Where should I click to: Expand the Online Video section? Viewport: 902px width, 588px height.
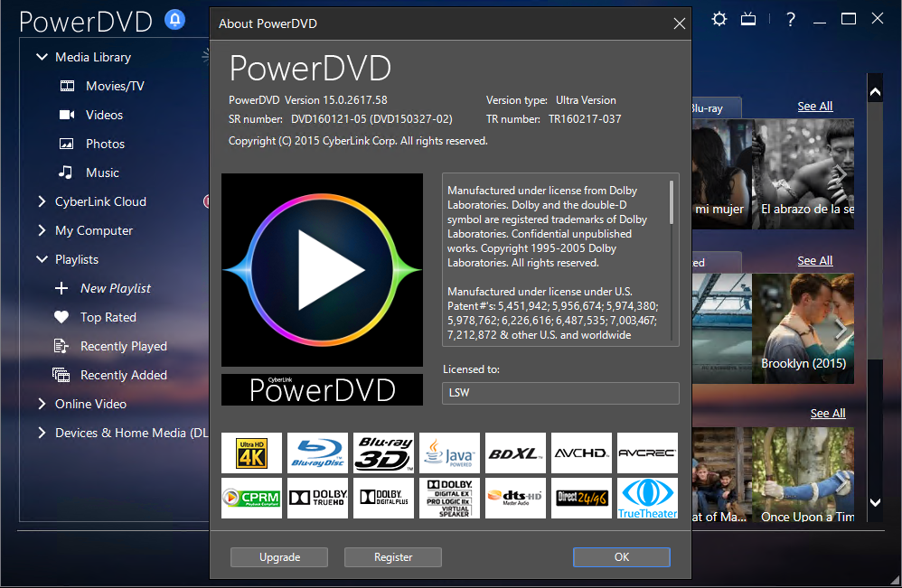coord(42,404)
